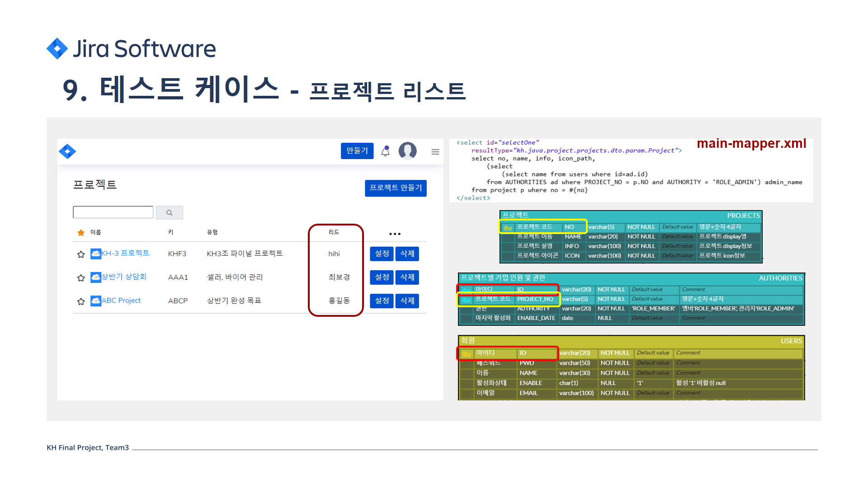Click 삭제 for ABC Project
The image size is (868, 488).
point(407,301)
